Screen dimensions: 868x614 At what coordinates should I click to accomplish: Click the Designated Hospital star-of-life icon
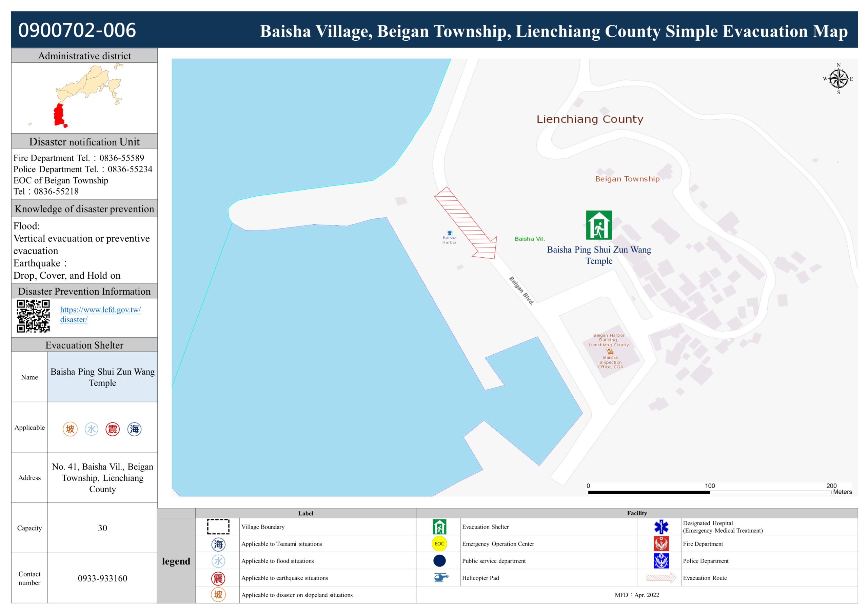point(661,527)
